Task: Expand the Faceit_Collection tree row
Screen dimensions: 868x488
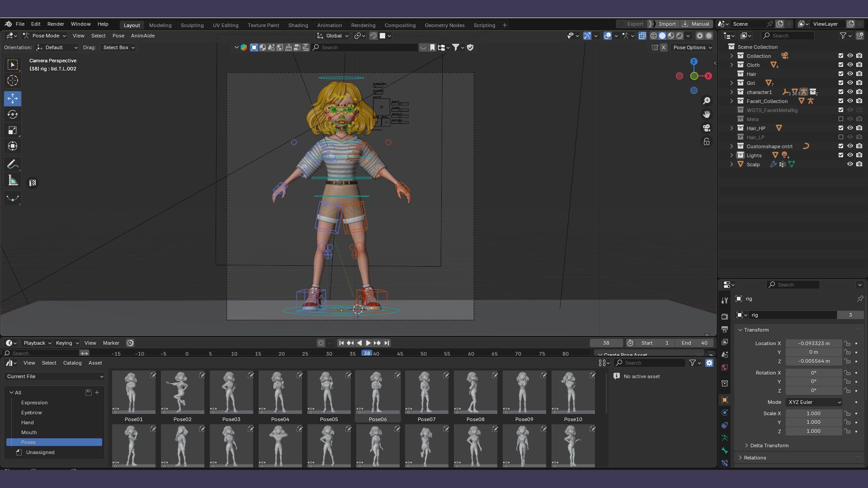Action: pos(731,101)
